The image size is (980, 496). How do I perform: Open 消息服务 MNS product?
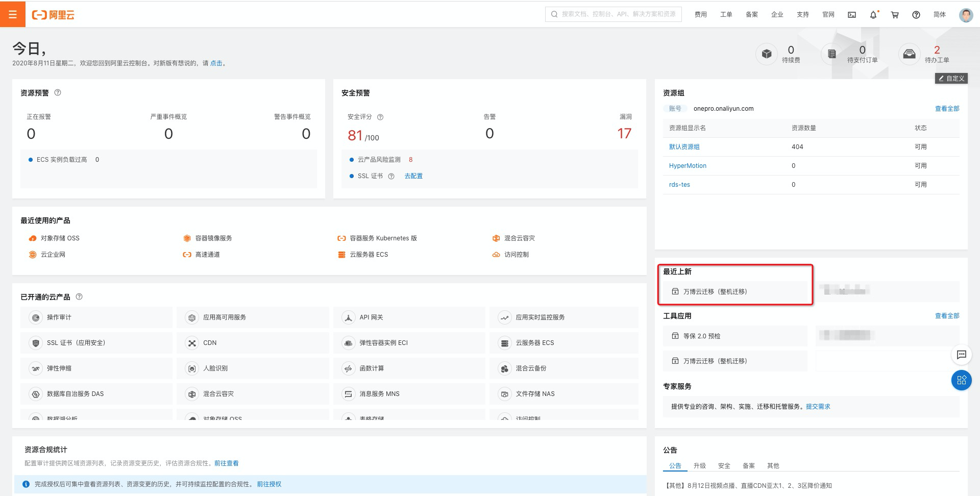tap(409, 394)
